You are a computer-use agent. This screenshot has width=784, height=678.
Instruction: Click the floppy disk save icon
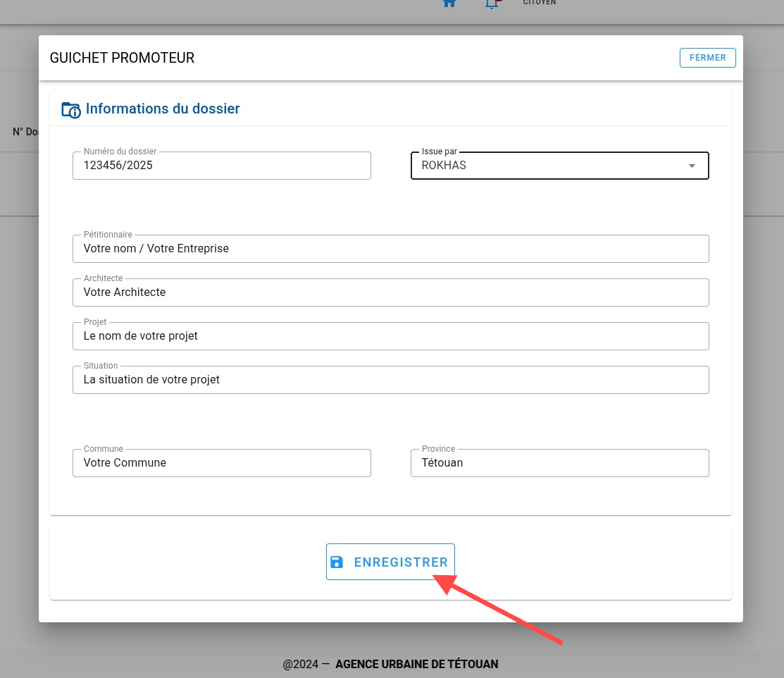[x=337, y=562]
